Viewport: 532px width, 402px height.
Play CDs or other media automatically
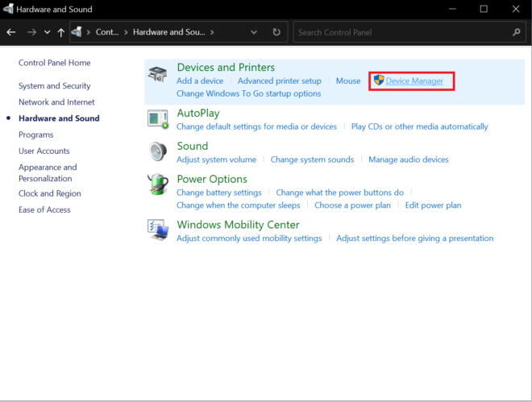420,126
